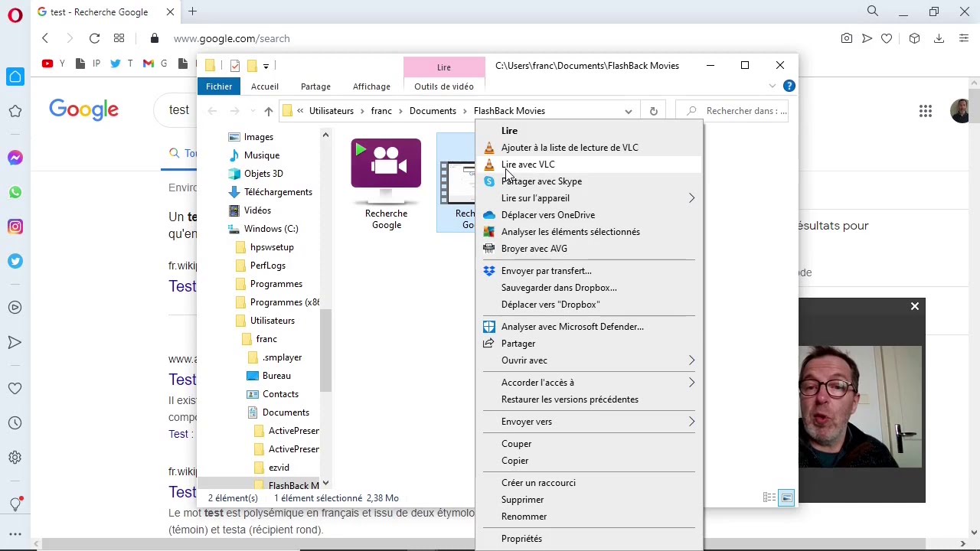Open Explorer recent locations dropdown arrow

pos(253,111)
